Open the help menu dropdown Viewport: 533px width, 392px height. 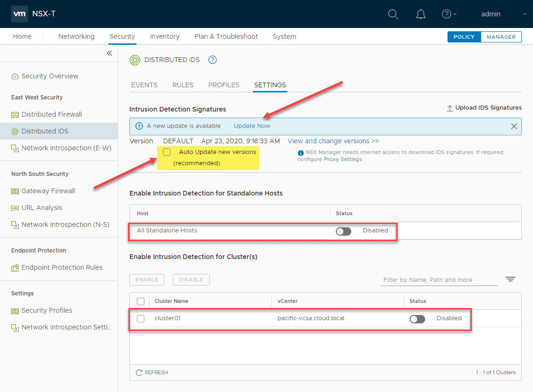point(449,14)
